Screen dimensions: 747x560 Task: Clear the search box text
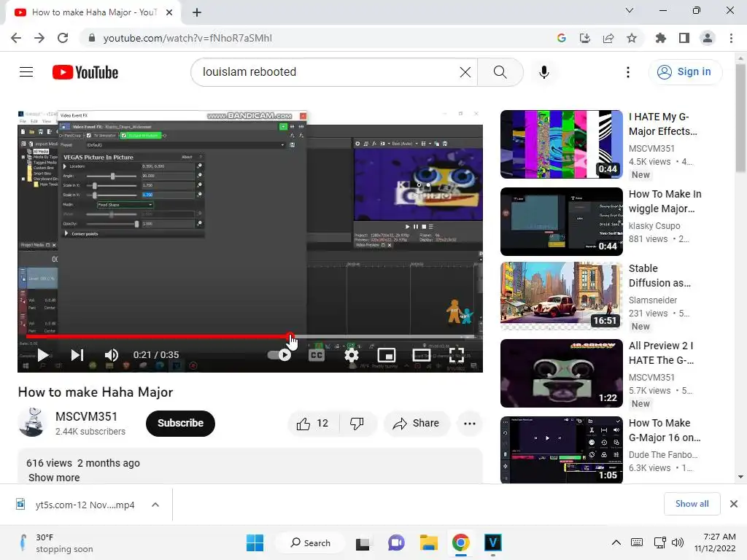click(465, 72)
